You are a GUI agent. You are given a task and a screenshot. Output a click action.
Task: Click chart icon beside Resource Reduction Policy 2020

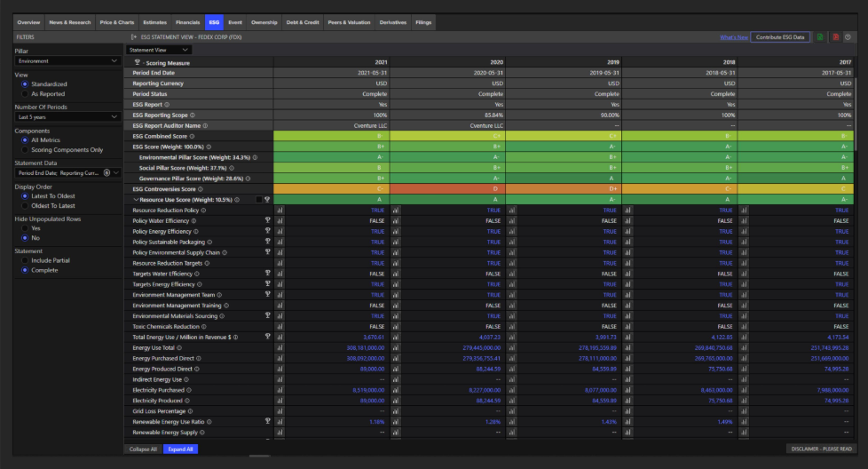[x=396, y=210]
